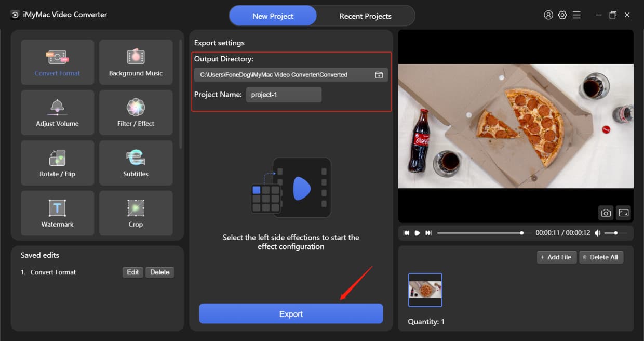
Task: Skip to next frame
Action: tap(428, 233)
